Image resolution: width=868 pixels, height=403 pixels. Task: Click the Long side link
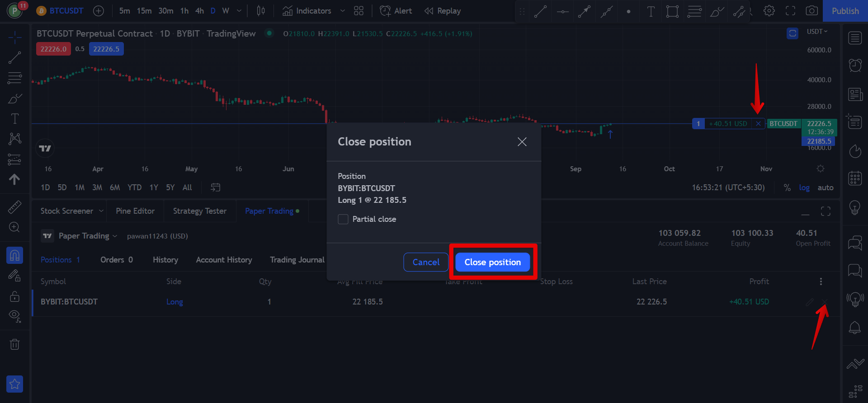tap(175, 302)
